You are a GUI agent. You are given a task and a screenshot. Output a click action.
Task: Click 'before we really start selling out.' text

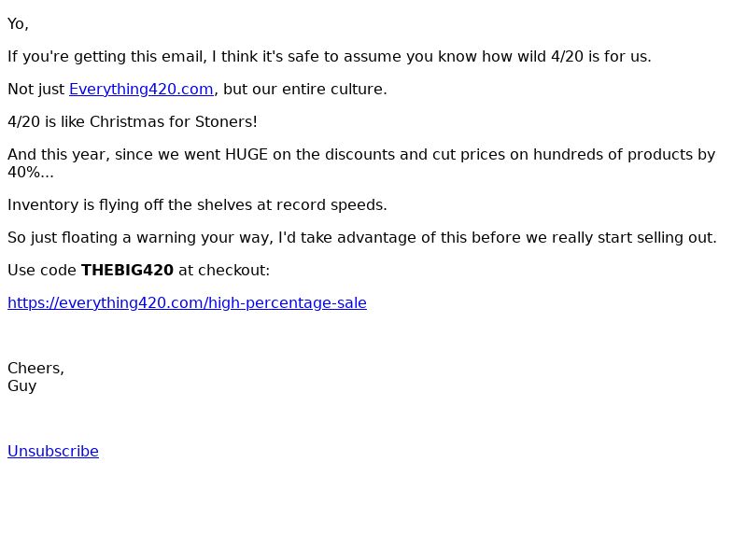pos(594,238)
